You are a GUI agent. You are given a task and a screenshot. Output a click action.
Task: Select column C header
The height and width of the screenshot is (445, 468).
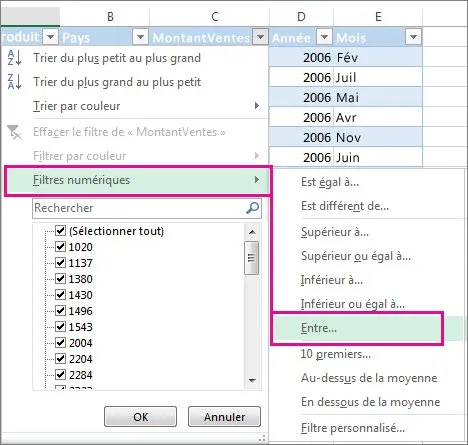point(215,16)
